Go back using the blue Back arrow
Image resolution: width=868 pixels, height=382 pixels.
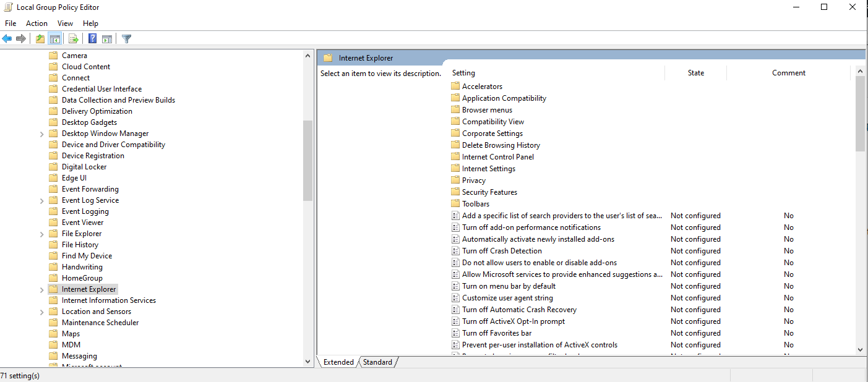pyautogui.click(x=7, y=39)
